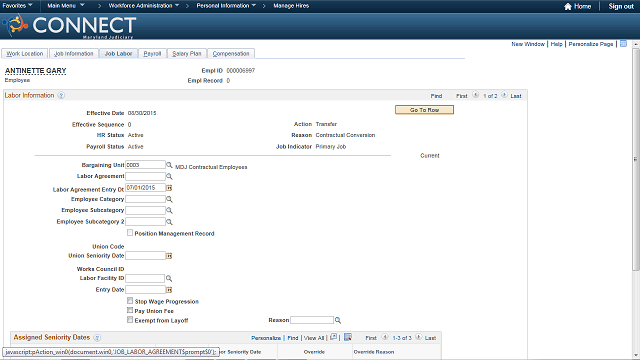Open calendar for Labor Agreement Entry Dt

(x=169, y=188)
